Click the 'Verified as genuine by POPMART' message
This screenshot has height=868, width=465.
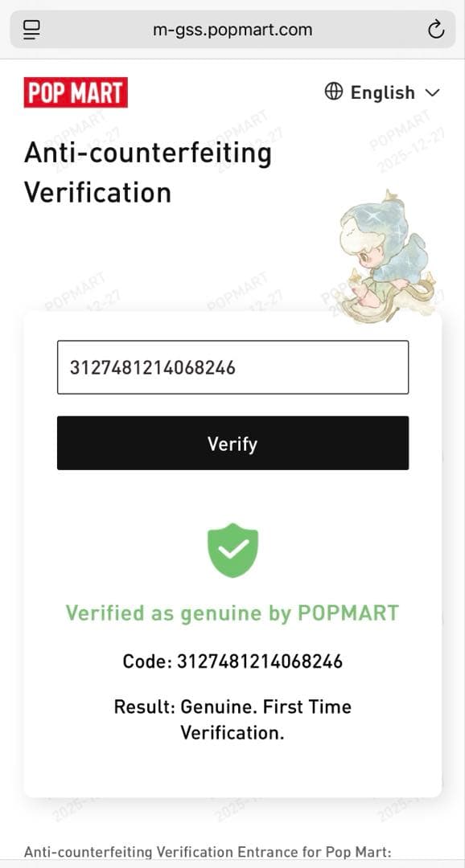pos(232,612)
